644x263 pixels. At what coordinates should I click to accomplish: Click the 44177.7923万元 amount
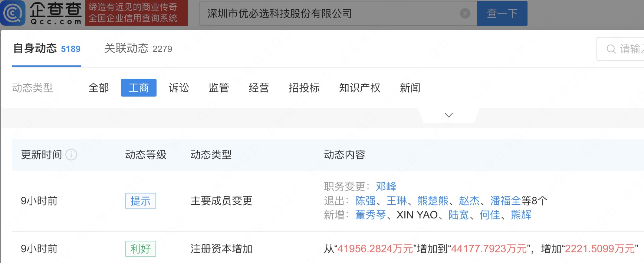[x=489, y=249]
